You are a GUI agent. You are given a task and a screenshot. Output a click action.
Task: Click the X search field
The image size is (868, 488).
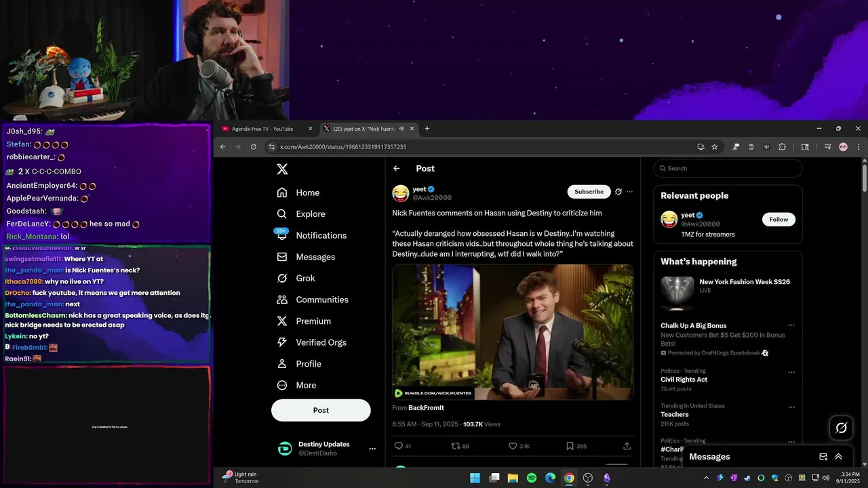tap(728, 168)
